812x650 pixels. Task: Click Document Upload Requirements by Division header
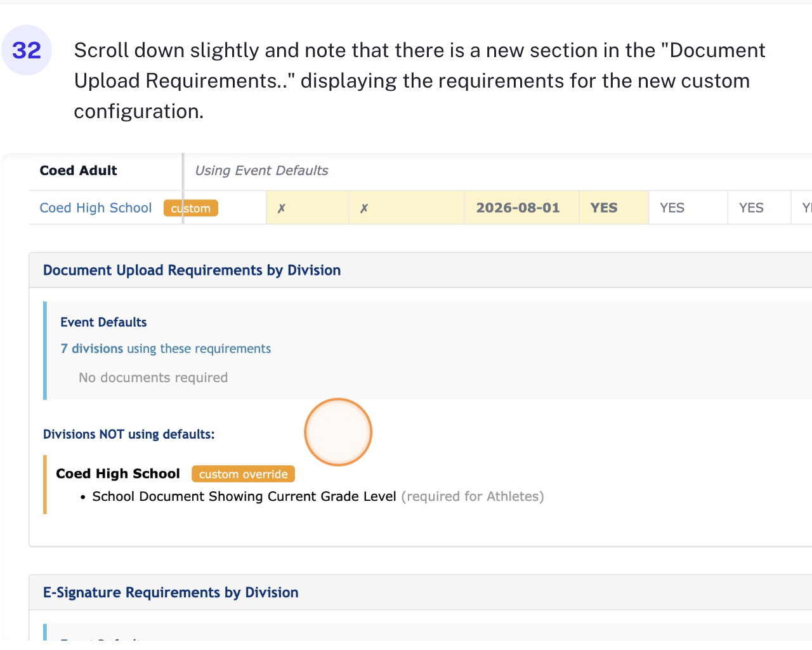[x=192, y=270]
